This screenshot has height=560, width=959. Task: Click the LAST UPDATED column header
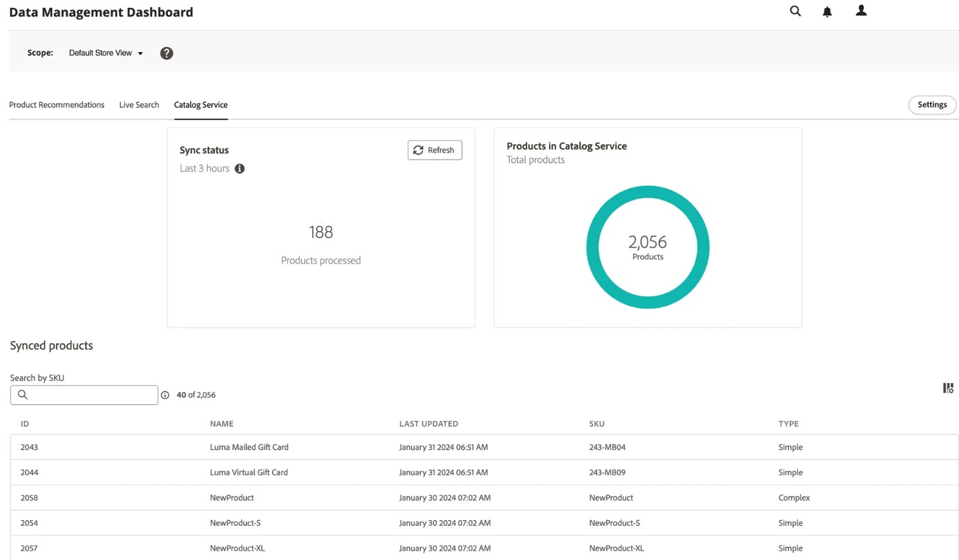click(429, 424)
